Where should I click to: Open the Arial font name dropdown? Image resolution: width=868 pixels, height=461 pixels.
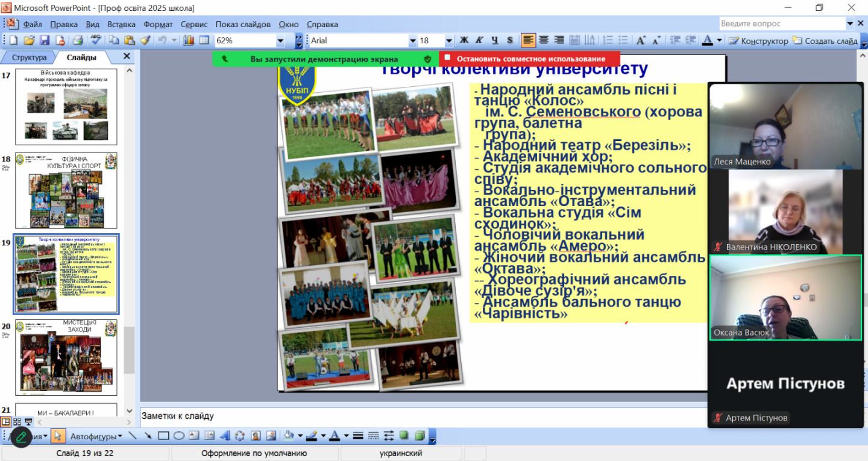pyautogui.click(x=412, y=40)
